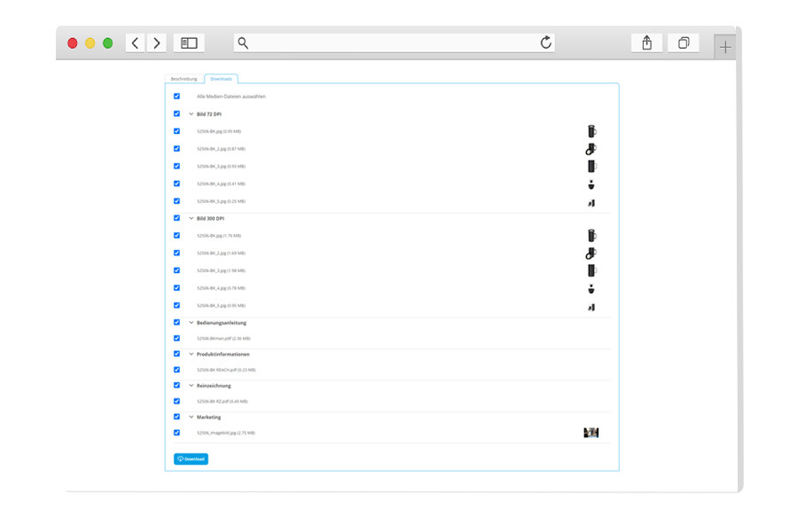Show all tabs overview icon
This screenshot has width=798, height=532.
click(x=684, y=43)
